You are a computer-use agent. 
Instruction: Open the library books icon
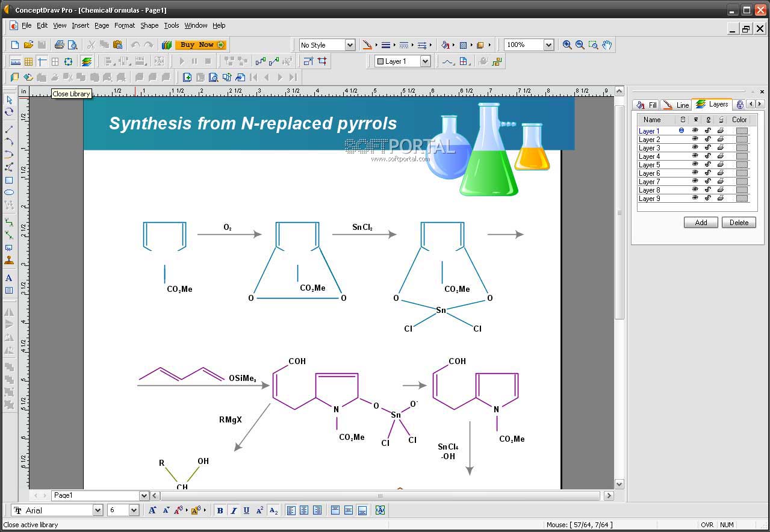coord(167,45)
